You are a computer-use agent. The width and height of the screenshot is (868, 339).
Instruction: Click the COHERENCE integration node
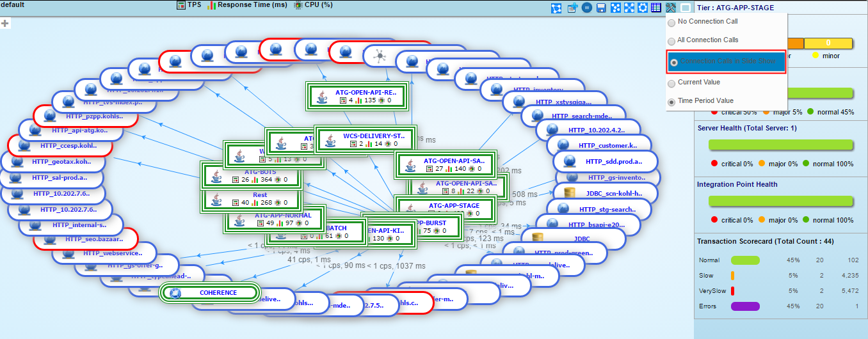click(211, 293)
